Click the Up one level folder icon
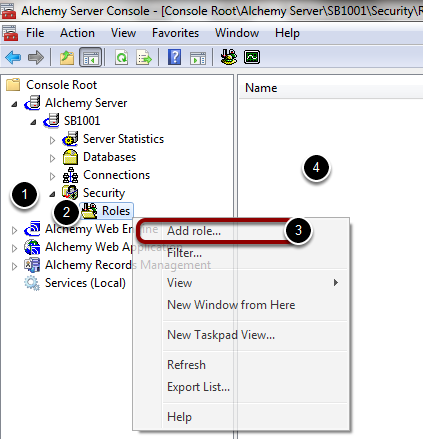This screenshot has height=439, width=423. pos(67,57)
